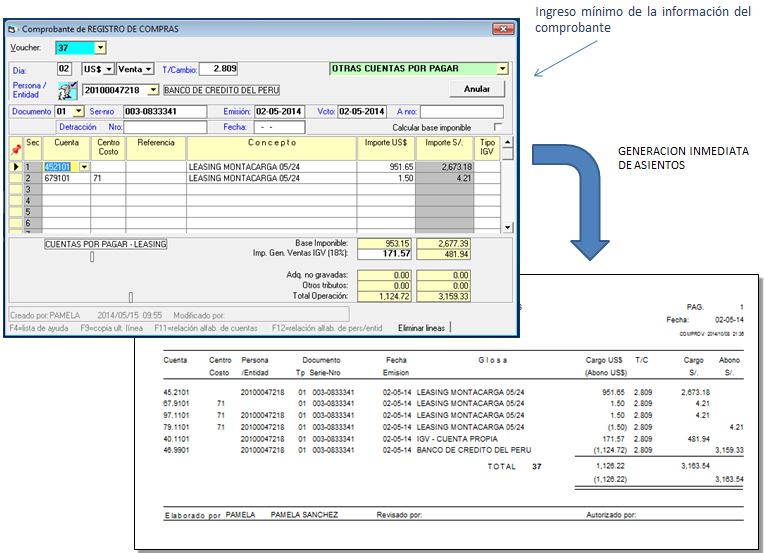
Task: Click the grid scrollbar up arrow
Action: click(508, 142)
